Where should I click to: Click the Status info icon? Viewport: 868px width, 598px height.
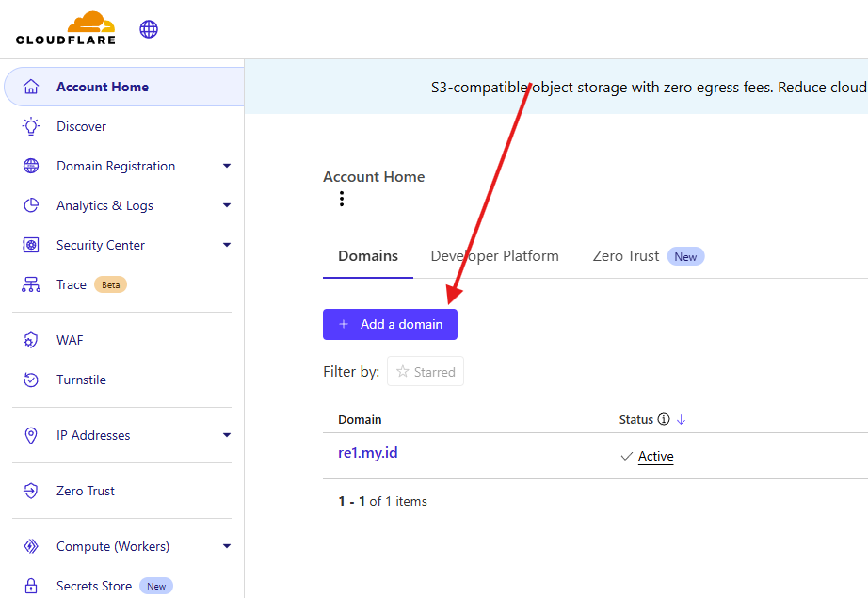(x=663, y=419)
